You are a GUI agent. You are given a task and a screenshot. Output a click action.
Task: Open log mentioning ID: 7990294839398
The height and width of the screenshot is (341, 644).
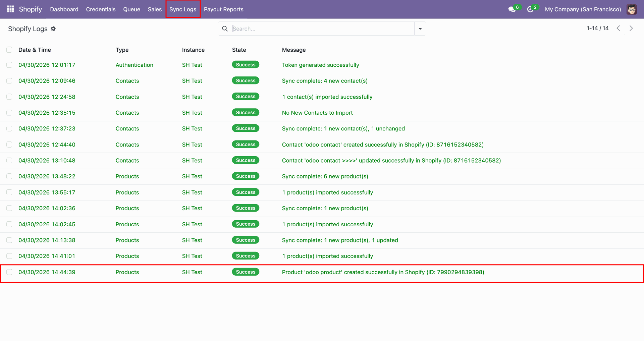pyautogui.click(x=383, y=272)
